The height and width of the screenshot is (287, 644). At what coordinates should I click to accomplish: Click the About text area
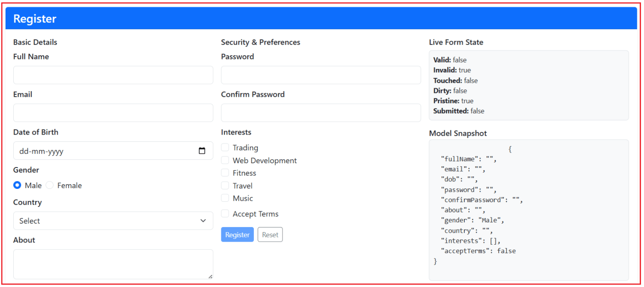(x=113, y=263)
